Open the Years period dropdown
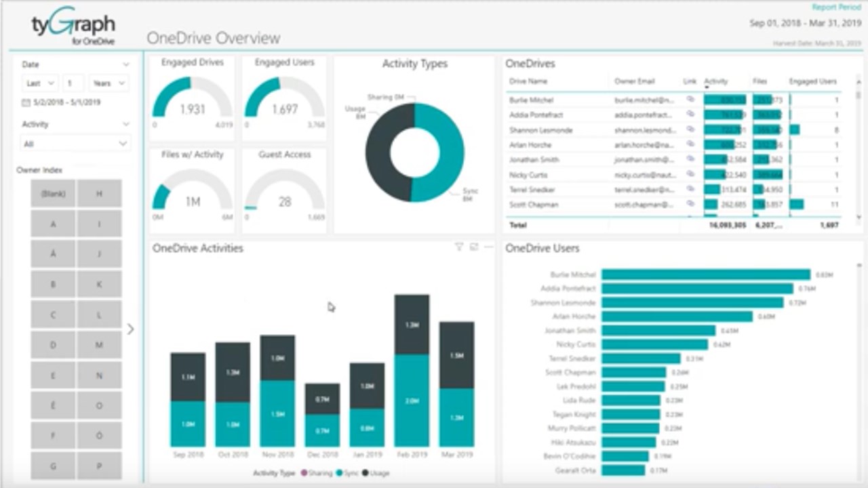Screen dimensions: 868x488 (x=108, y=83)
